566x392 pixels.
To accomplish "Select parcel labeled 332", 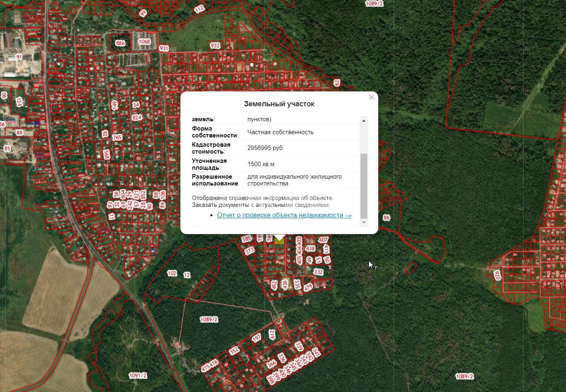I will (318, 272).
